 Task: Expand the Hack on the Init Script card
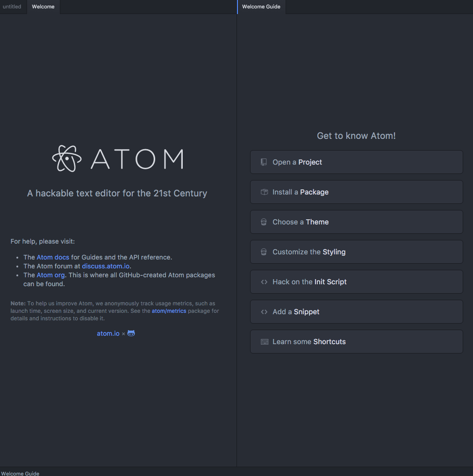coord(357,281)
